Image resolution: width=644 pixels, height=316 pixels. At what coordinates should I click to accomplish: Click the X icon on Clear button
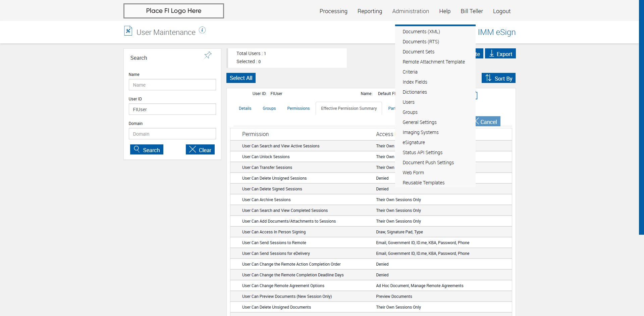pos(193,149)
